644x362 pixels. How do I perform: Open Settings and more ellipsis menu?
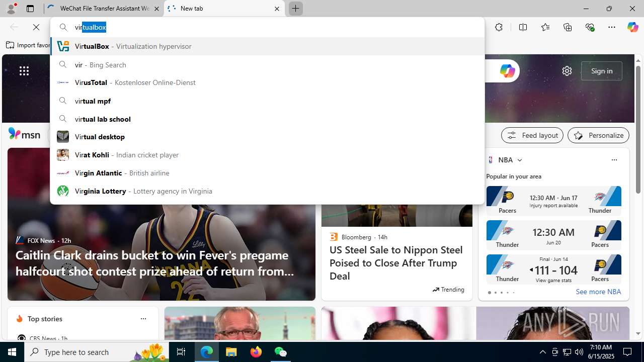[x=611, y=27]
